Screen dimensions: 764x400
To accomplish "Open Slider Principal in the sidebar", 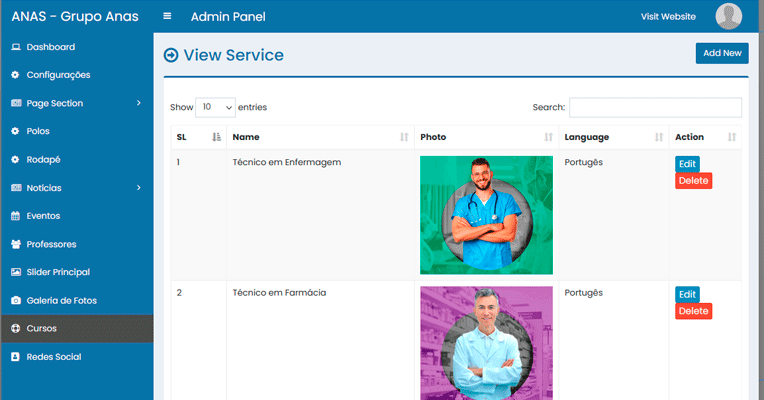I will [58, 272].
